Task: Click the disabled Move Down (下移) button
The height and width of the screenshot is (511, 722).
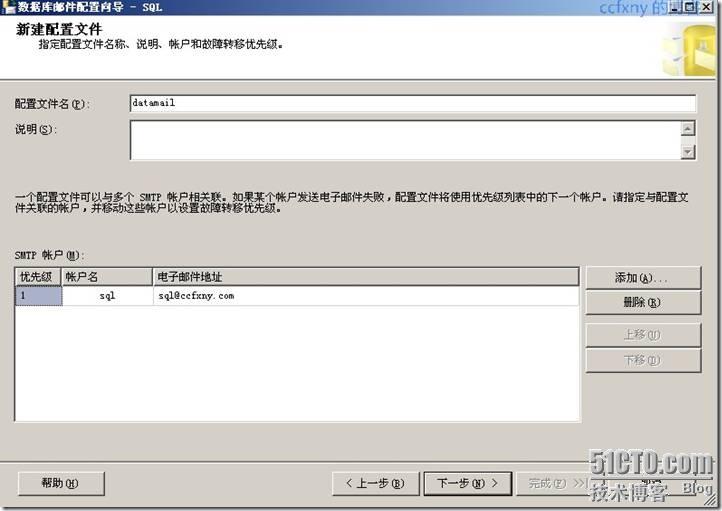Action: (x=643, y=360)
